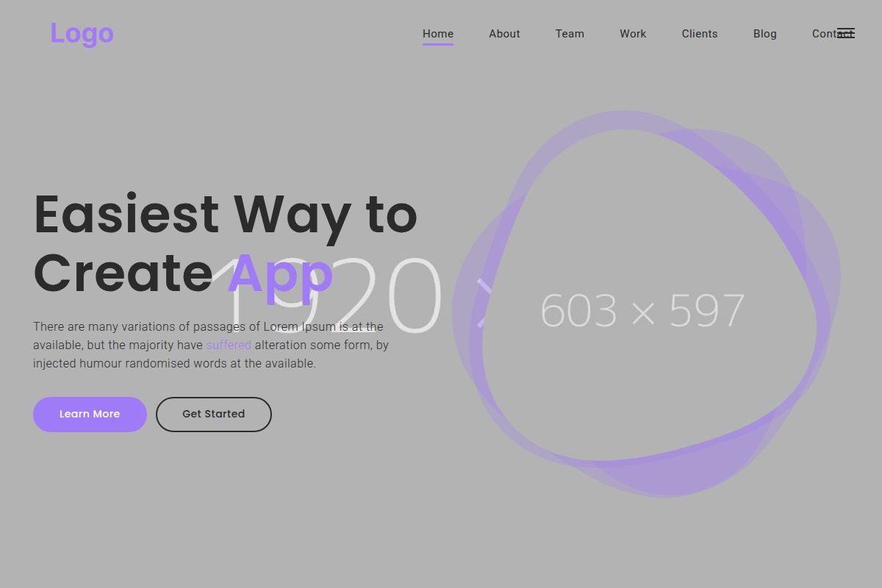Click the purple underline beneath Home
This screenshot has width=882, height=588.
tap(437, 44)
